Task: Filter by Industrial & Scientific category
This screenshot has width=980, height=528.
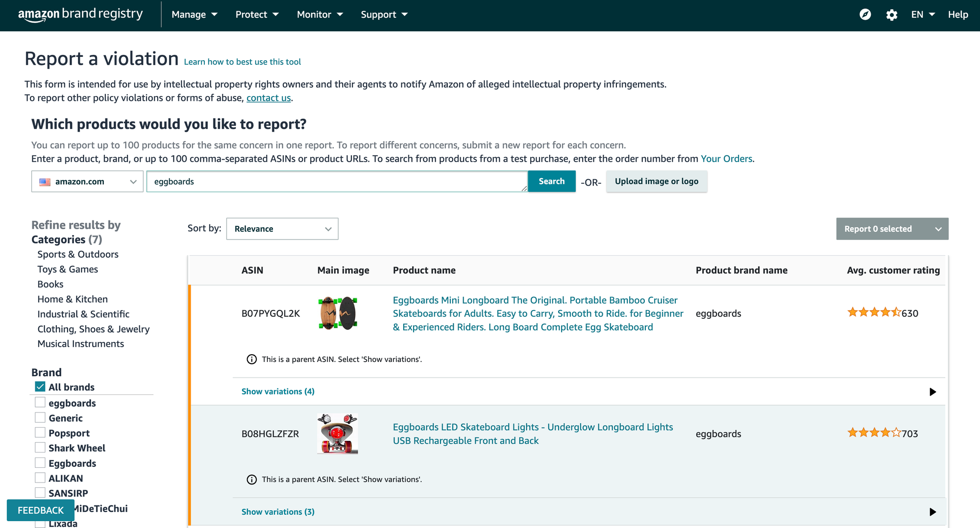Action: [x=83, y=314]
